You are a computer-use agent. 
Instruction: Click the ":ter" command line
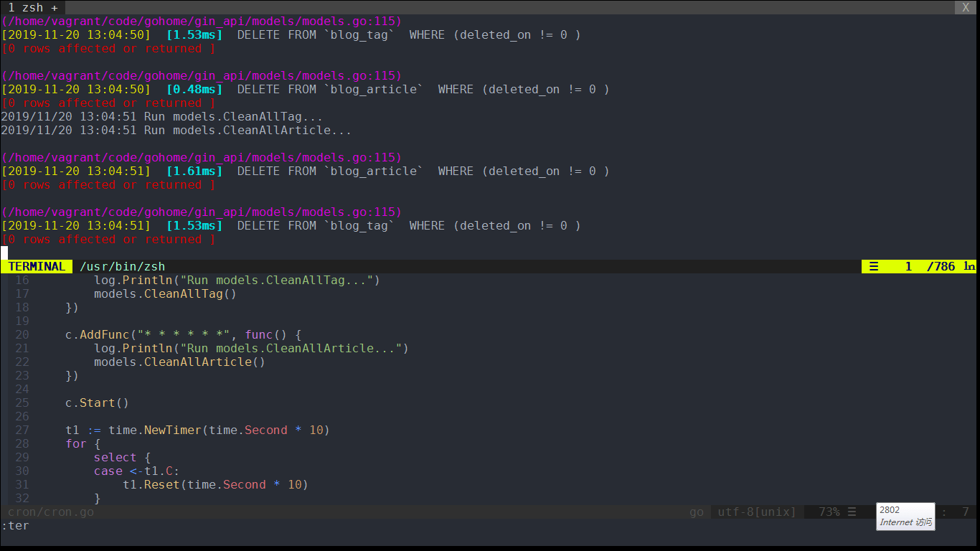(x=15, y=526)
